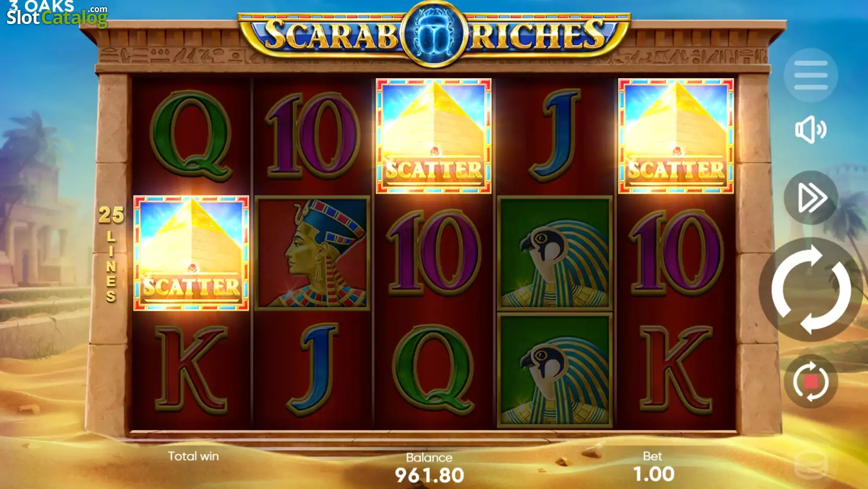Click the 25 Lines indicator
This screenshot has width=868, height=489.
tap(111, 254)
